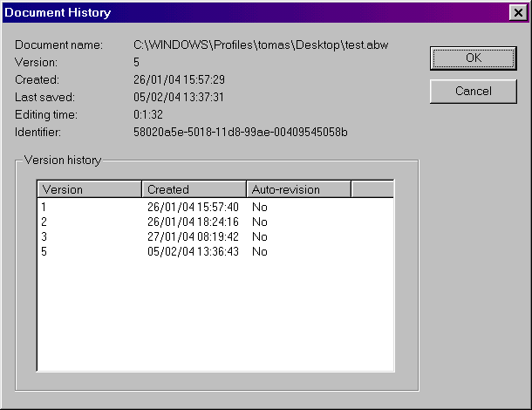Click the Created column header
The image size is (532, 410).
point(194,189)
